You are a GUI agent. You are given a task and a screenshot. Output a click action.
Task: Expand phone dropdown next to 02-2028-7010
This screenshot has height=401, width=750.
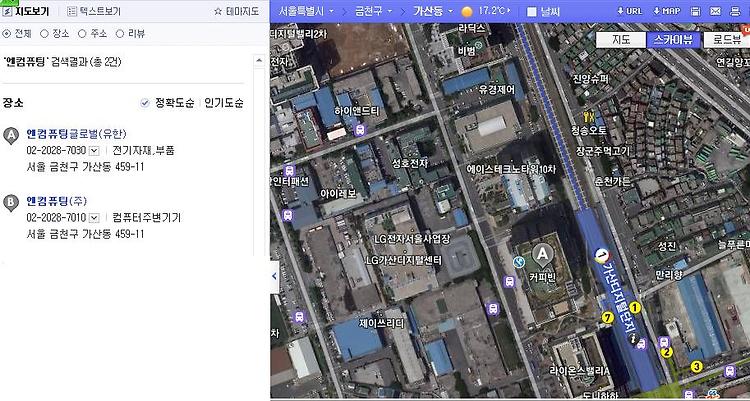pyautogui.click(x=94, y=218)
